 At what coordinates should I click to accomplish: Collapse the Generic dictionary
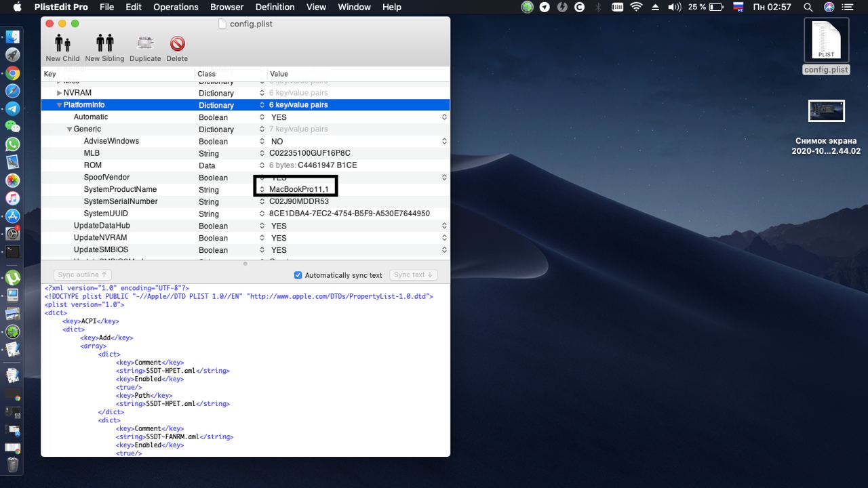tap(70, 129)
